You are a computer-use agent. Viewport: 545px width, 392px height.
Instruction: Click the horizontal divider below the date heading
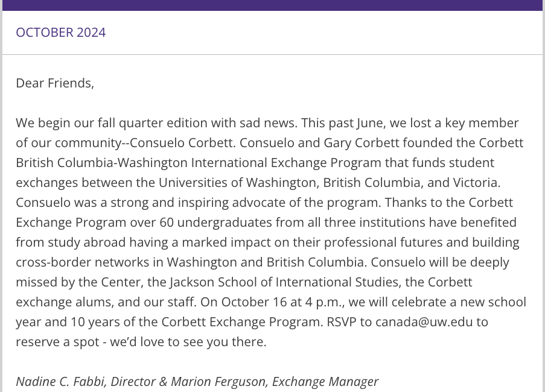tap(273, 54)
